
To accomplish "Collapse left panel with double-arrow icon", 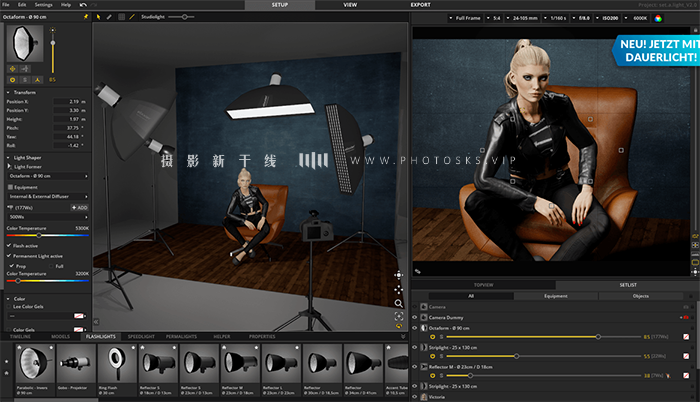I will click(x=96, y=322).
